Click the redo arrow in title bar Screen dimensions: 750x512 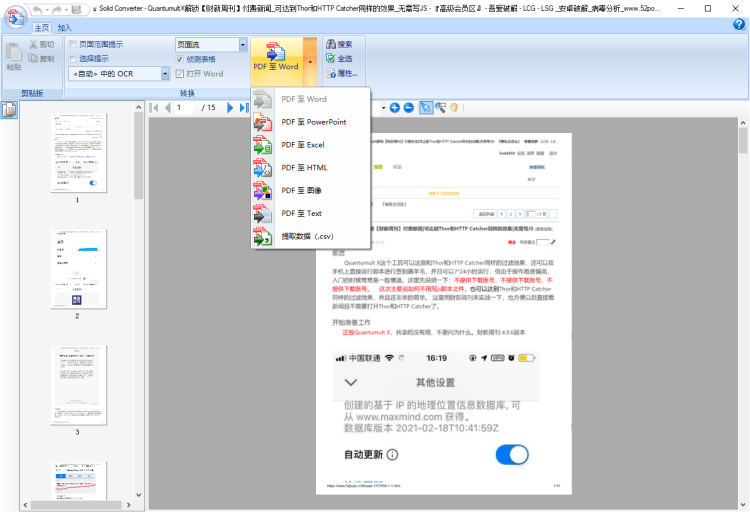coord(57,9)
